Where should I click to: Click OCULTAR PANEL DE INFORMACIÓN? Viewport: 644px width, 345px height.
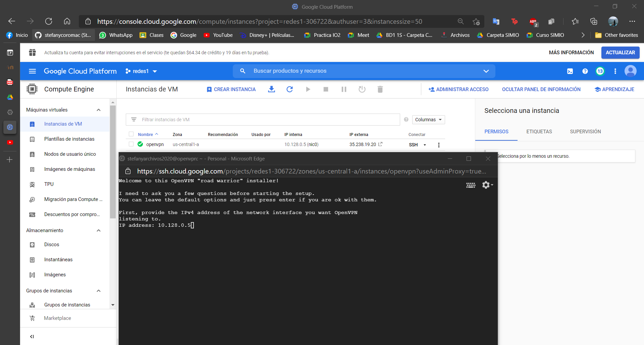coord(541,89)
